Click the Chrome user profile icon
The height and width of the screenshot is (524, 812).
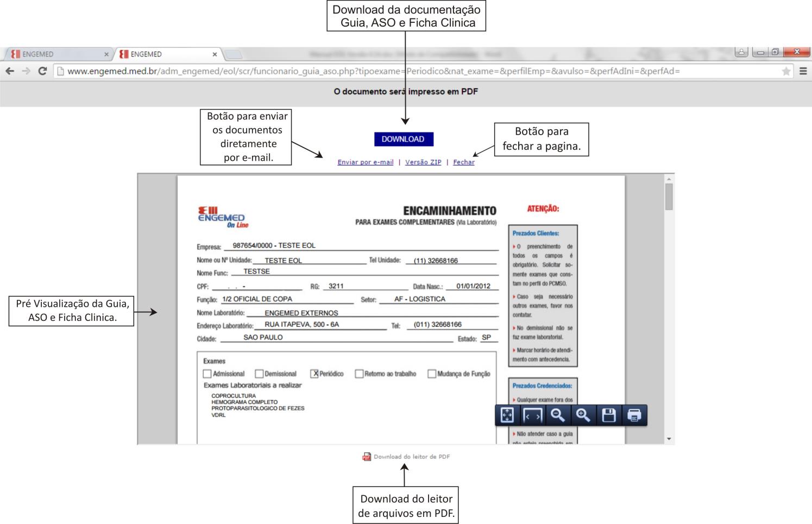(741, 52)
